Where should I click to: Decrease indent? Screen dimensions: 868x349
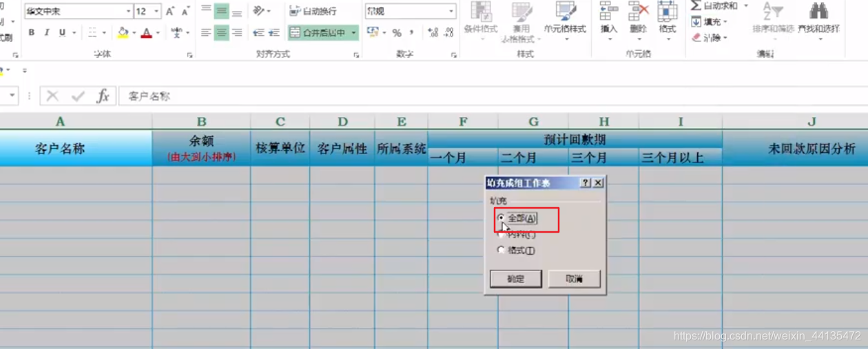(x=258, y=32)
